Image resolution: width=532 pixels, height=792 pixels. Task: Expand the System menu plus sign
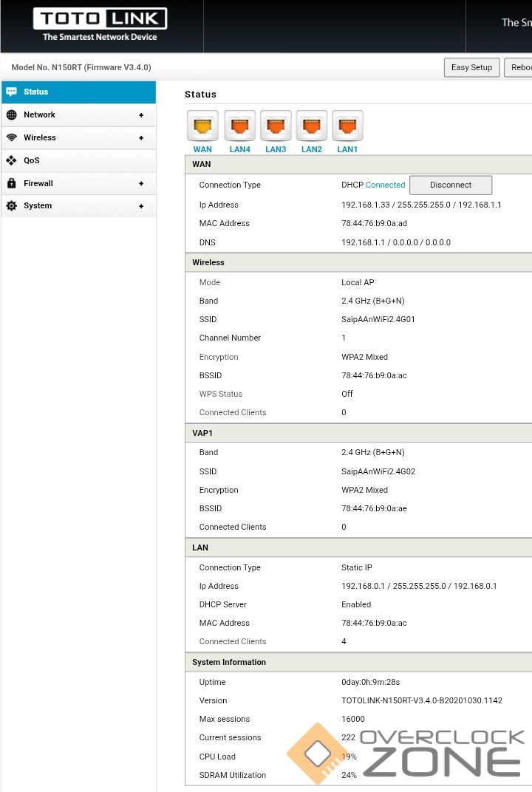click(141, 207)
